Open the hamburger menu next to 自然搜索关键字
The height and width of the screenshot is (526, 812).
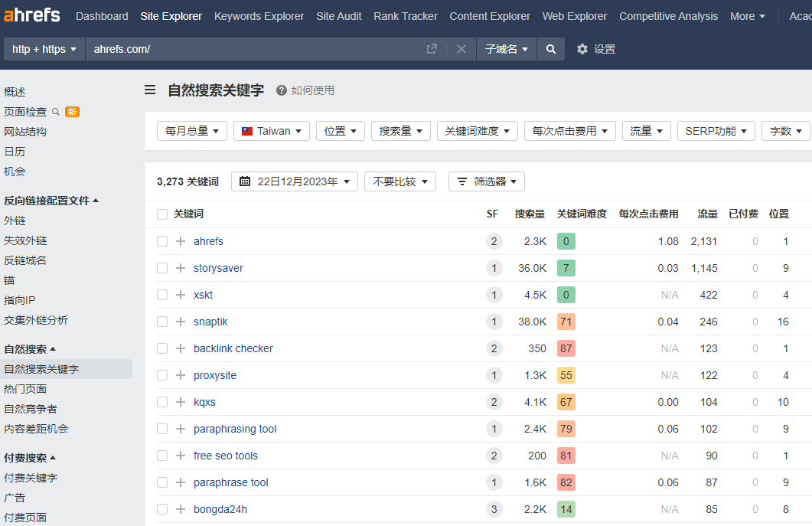pyautogui.click(x=150, y=90)
